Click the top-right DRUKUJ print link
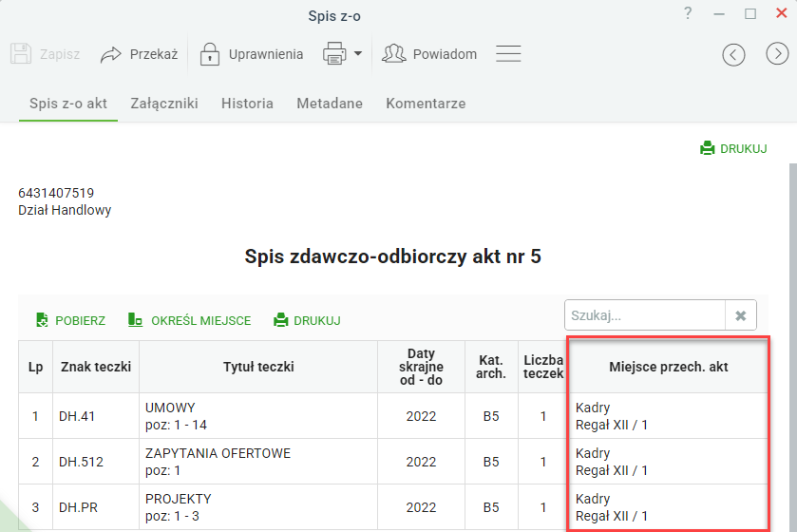This screenshot has width=797, height=532. click(733, 148)
